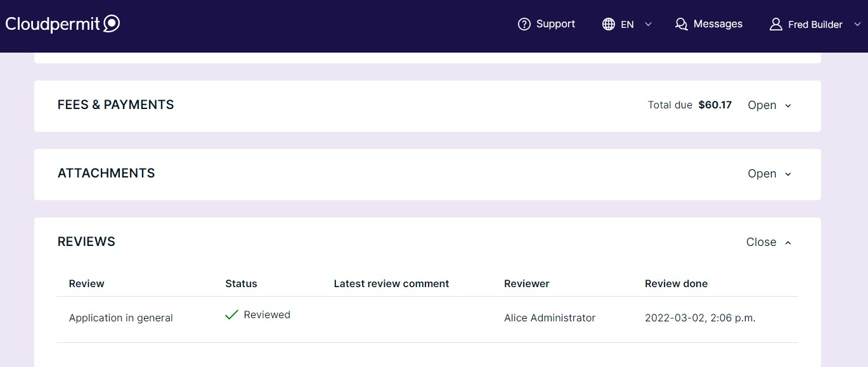Open the EN language dropdown
Viewport: 868px width, 367px height.
coord(627,24)
